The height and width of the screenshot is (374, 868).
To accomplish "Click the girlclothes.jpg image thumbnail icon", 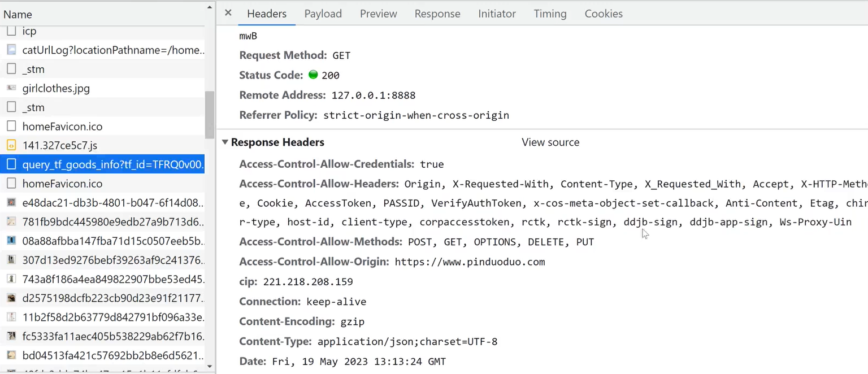I will [11, 88].
